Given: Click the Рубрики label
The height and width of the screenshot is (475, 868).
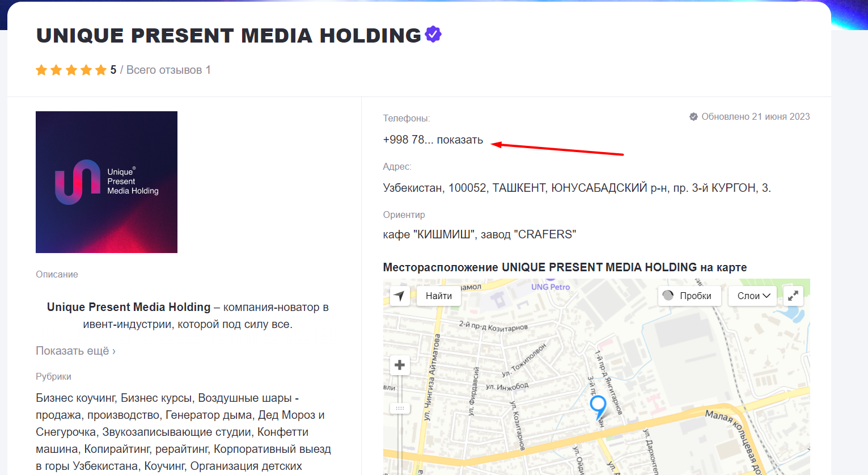Looking at the screenshot, I should point(54,377).
